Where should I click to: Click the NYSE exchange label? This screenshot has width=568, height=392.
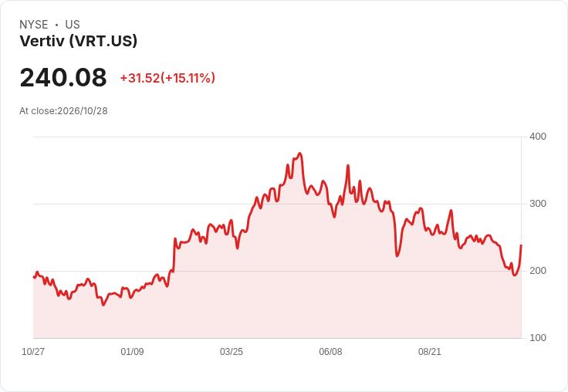(34, 25)
